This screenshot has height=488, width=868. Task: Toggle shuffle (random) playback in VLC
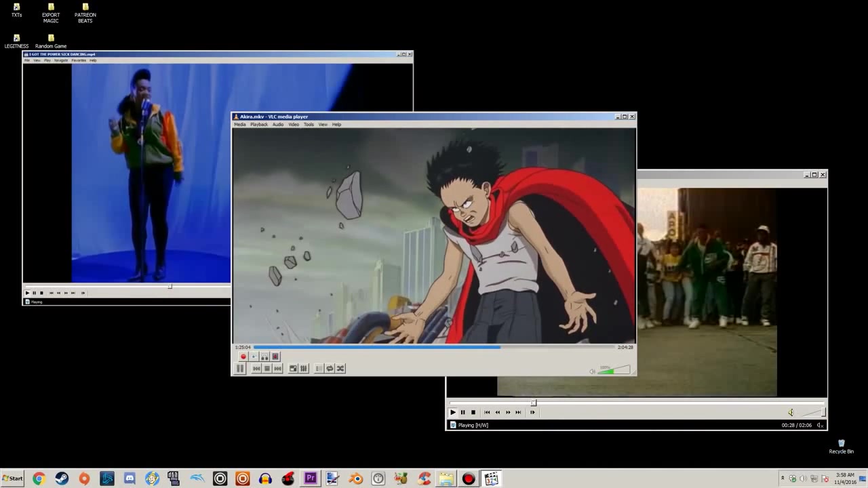pyautogui.click(x=340, y=369)
